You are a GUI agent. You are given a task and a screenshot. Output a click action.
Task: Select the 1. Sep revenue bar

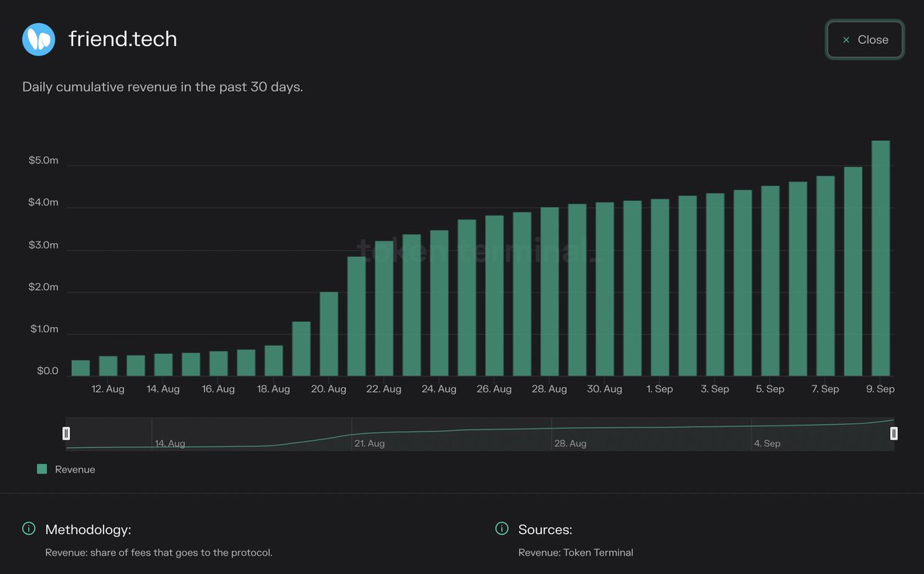pyautogui.click(x=660, y=288)
